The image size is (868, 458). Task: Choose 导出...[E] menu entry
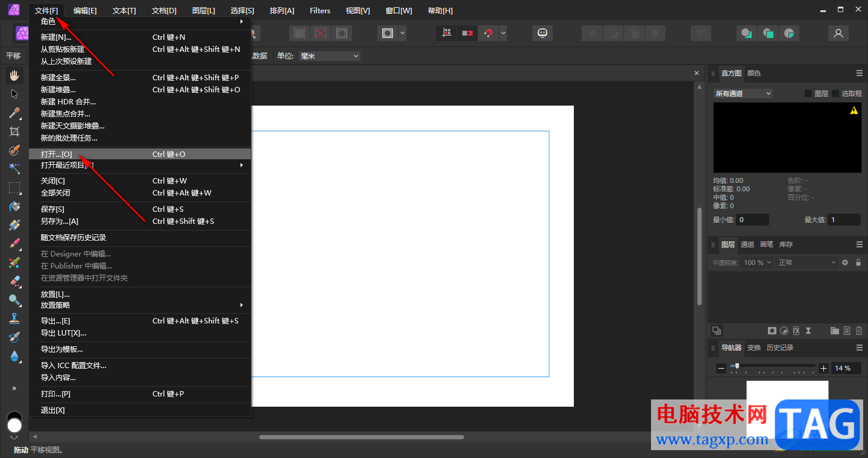[x=140, y=321]
